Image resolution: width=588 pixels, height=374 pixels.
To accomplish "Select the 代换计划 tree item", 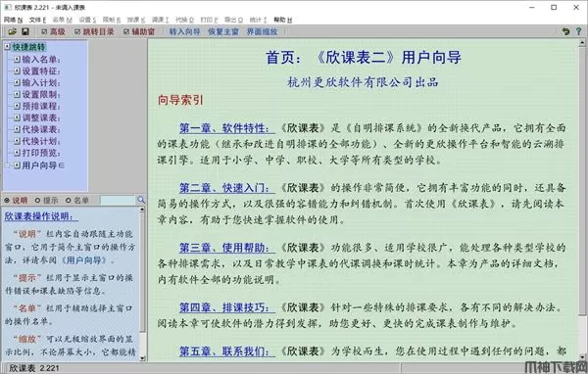I will [41, 141].
